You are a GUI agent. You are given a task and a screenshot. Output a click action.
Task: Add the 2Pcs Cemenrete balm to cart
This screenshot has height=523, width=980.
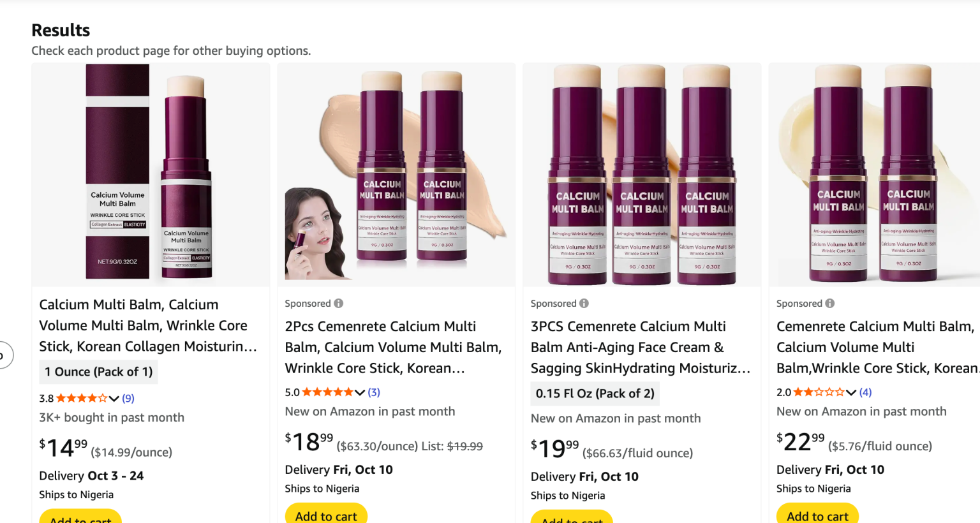[325, 516]
